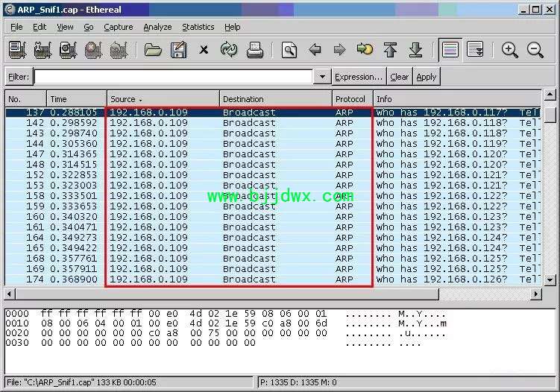This screenshot has width=560, height=392.
Task: Focus the display filter text field
Action: coord(174,77)
